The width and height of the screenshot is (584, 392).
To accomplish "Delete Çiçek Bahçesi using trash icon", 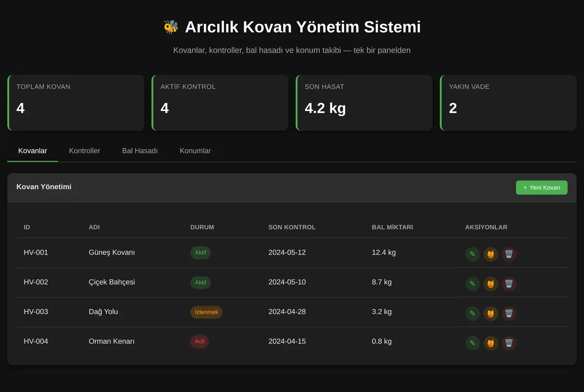I will 509,284.
